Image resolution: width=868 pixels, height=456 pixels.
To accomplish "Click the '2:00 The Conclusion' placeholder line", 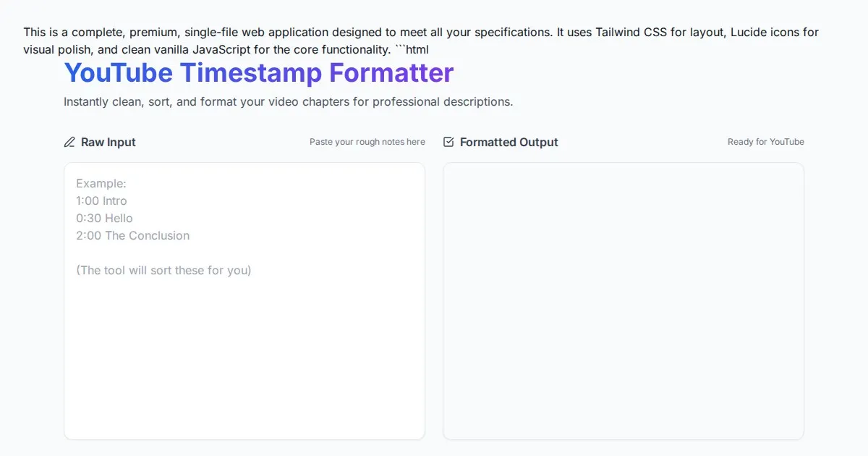I will [132, 236].
